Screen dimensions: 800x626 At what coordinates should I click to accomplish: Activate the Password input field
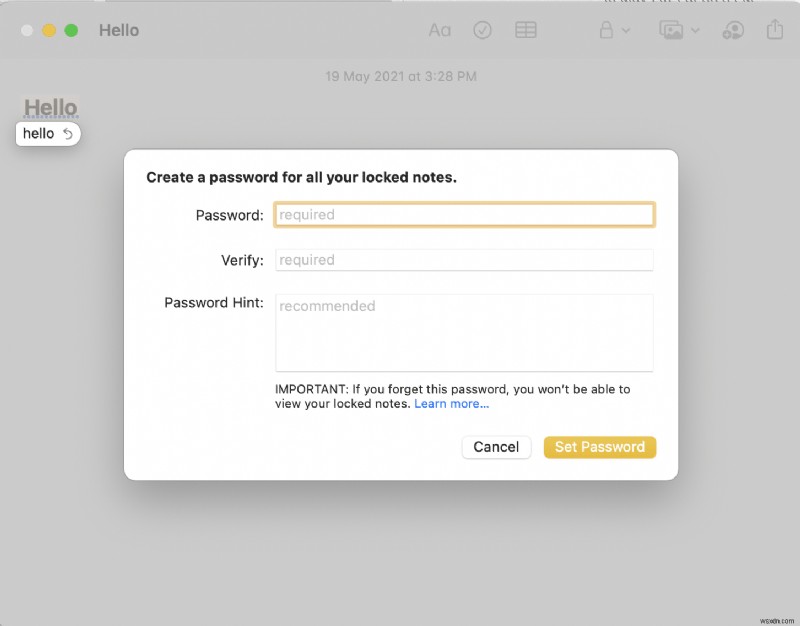click(x=463, y=214)
